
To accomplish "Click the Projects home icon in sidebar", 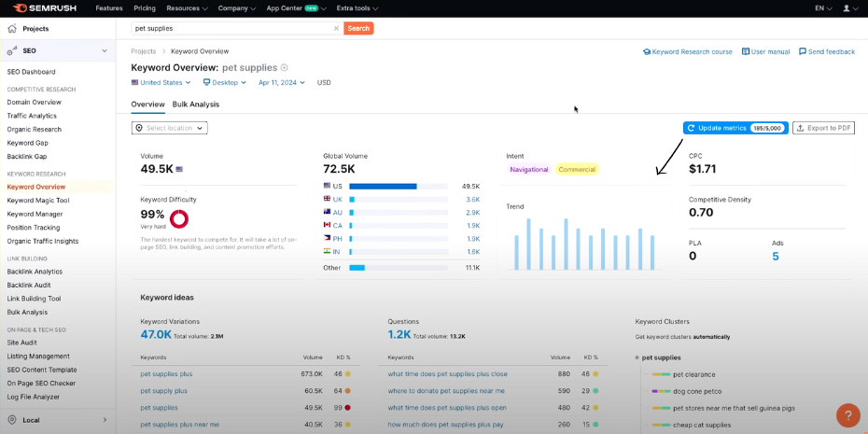I will pos(13,29).
